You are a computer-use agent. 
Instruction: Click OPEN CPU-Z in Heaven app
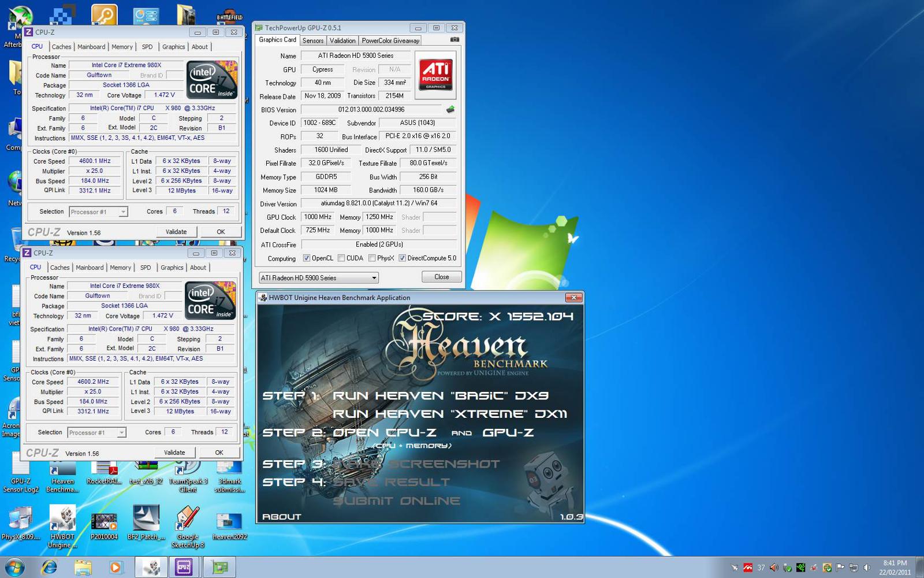tap(385, 432)
